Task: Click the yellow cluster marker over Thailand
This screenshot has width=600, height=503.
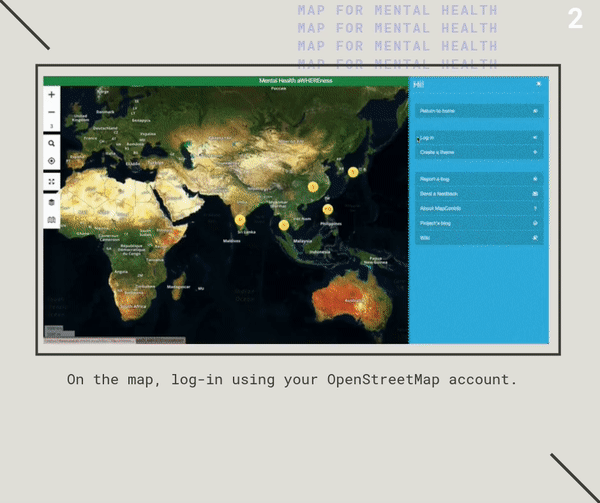Action: click(284, 225)
